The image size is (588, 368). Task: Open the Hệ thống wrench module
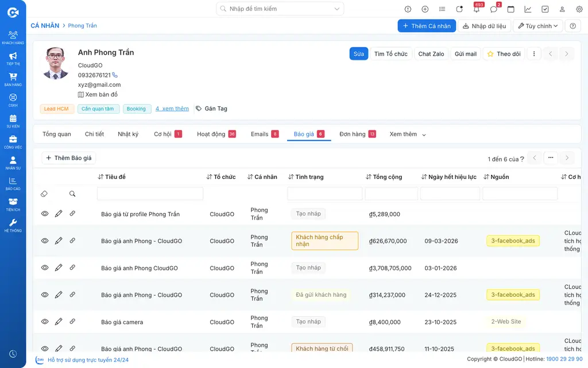click(13, 225)
